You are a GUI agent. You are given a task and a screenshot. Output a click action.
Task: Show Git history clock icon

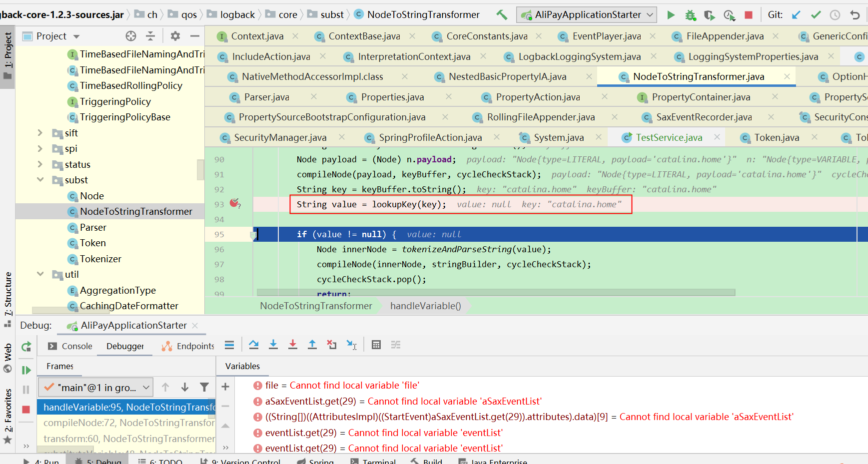835,15
